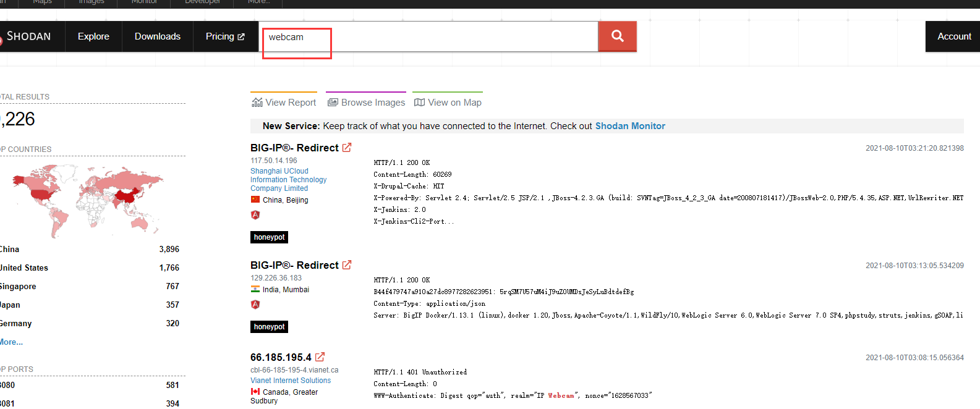Open external link icon beside second BIG-IP Redirect
This screenshot has height=409, width=980.
(x=347, y=265)
